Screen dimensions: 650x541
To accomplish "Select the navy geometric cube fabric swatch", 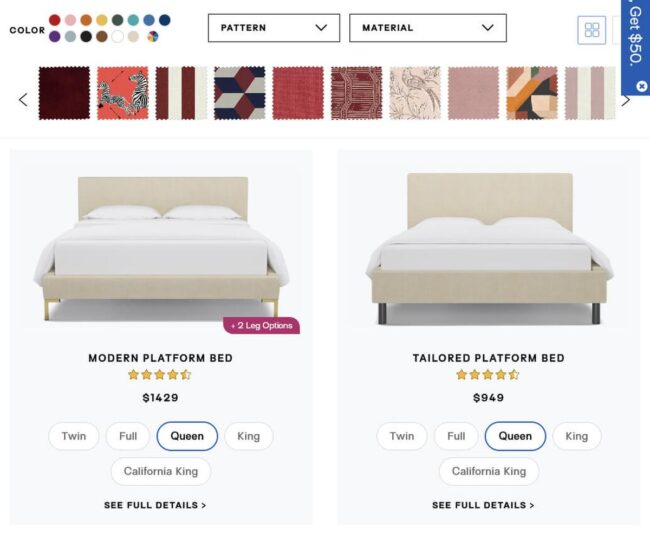I will point(240,93).
